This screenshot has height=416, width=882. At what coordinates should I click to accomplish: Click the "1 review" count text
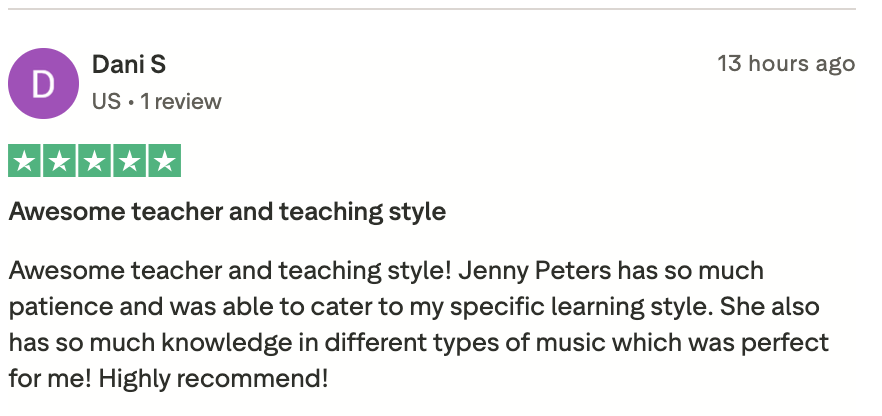tap(181, 101)
